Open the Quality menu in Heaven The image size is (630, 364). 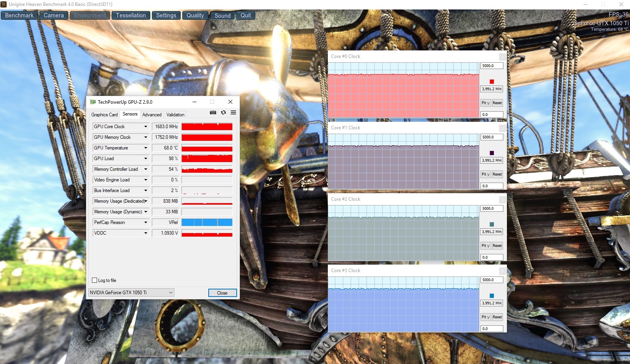pyautogui.click(x=195, y=15)
